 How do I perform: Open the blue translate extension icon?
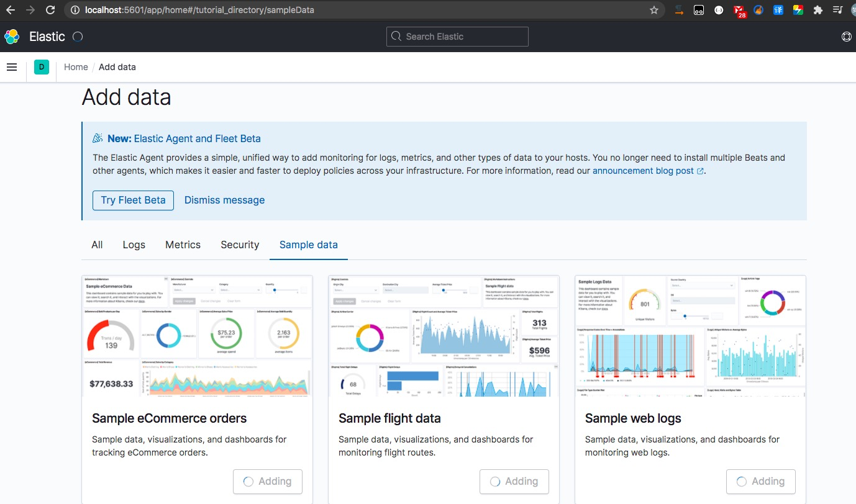click(778, 10)
